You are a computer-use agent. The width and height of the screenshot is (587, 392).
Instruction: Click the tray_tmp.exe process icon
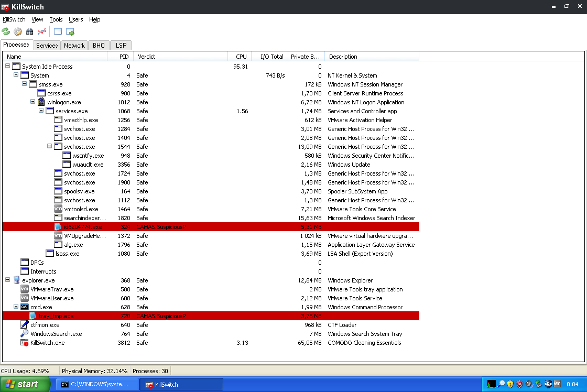(33, 315)
